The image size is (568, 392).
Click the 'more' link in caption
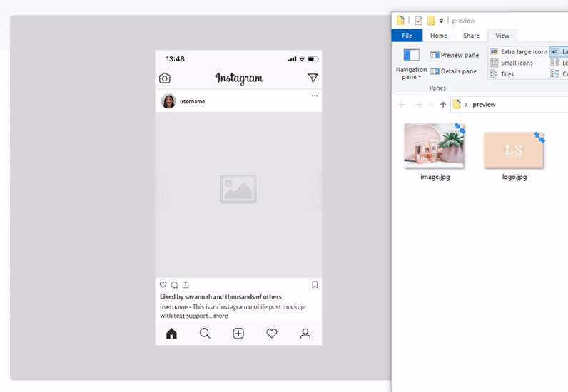point(220,316)
